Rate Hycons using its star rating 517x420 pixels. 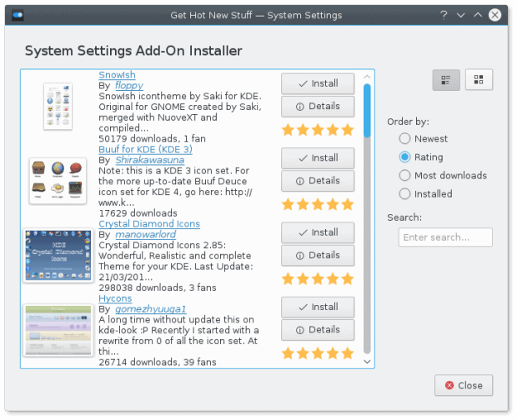318,353
